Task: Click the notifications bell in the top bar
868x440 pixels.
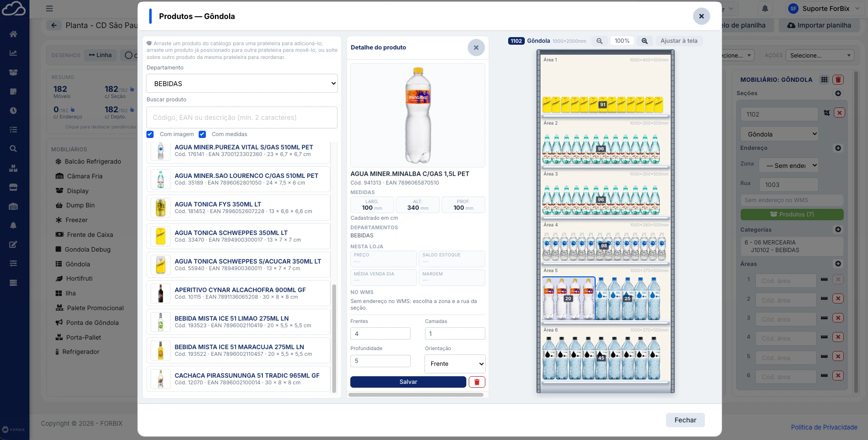Action: [x=765, y=9]
